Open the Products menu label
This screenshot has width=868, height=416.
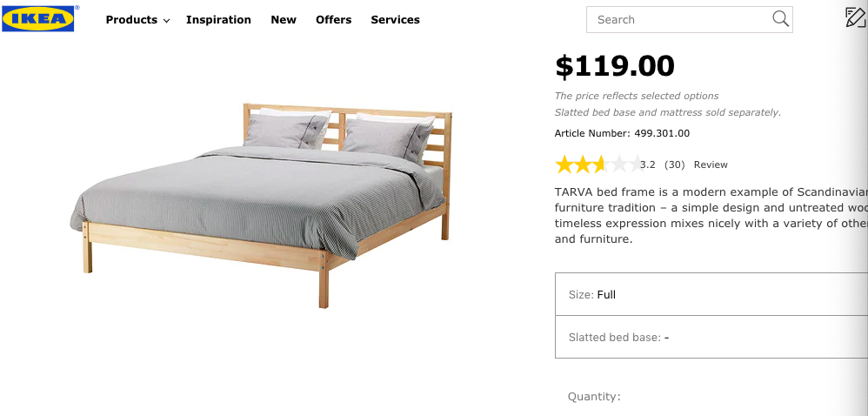click(x=131, y=20)
